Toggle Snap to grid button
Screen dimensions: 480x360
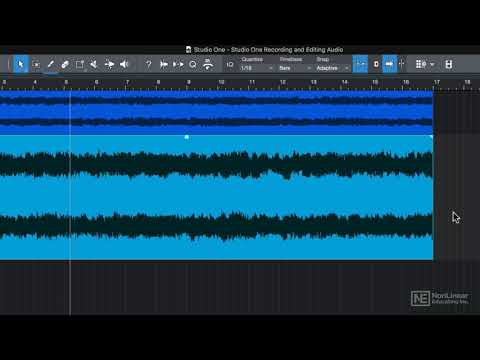360,64
